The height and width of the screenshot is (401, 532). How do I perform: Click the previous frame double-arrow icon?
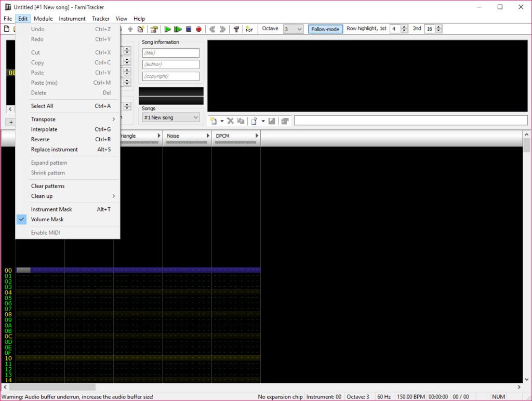coord(212,29)
